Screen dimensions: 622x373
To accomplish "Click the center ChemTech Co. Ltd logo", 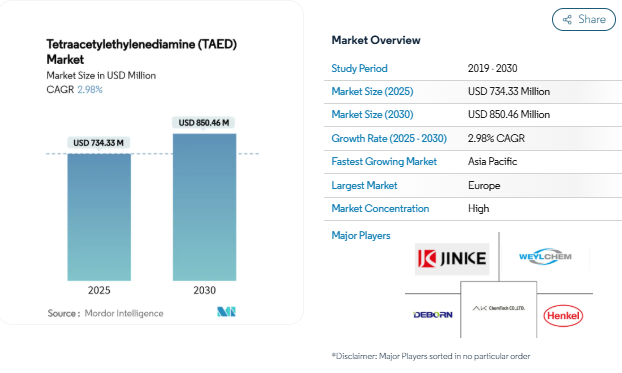I will pyautogui.click(x=499, y=308).
